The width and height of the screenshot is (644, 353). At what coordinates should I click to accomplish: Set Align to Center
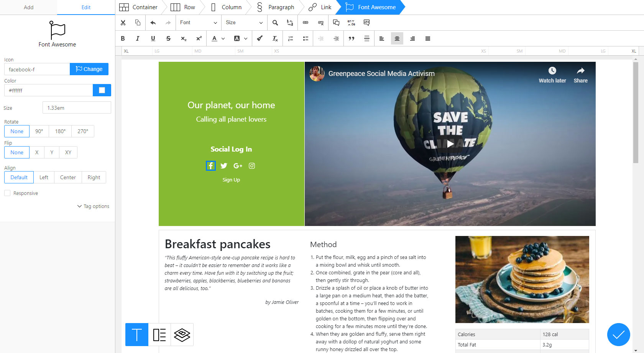[68, 177]
